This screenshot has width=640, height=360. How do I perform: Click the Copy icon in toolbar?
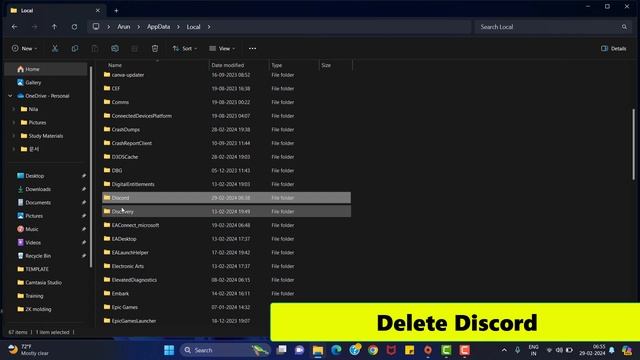coord(75,49)
